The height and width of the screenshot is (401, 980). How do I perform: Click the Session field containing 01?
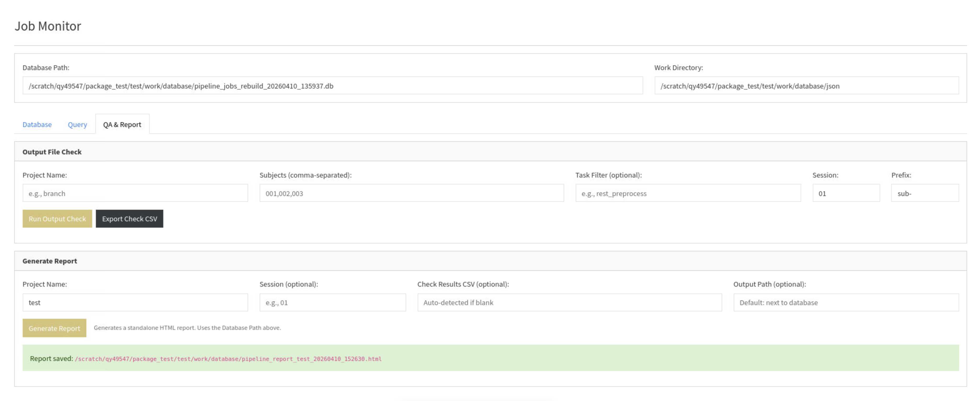(x=846, y=193)
